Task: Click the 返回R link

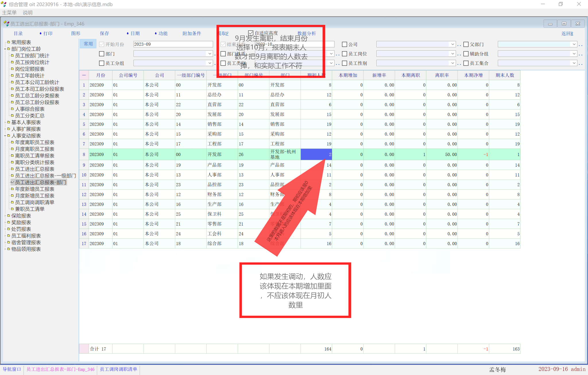Action: [x=567, y=33]
